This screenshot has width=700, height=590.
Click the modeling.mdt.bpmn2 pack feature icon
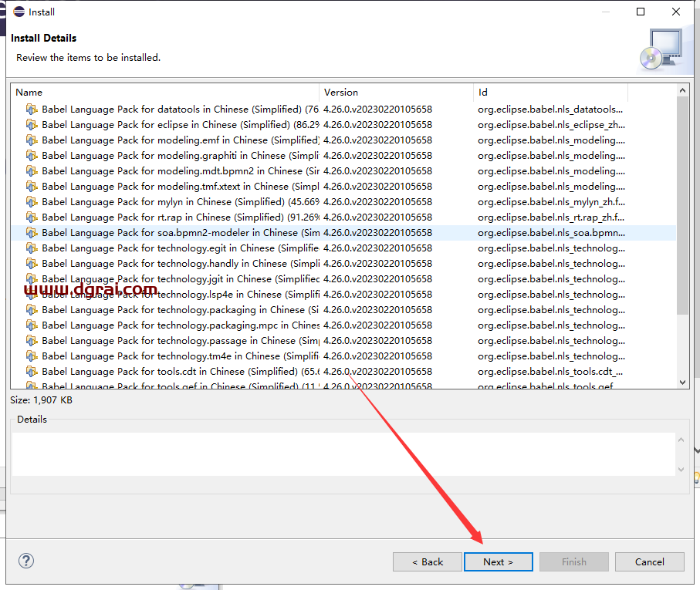pos(31,170)
